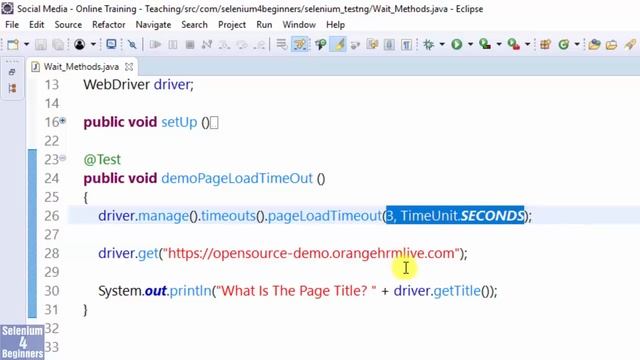
Task: Click 'WebDriver' type on line 13
Action: [116, 84]
